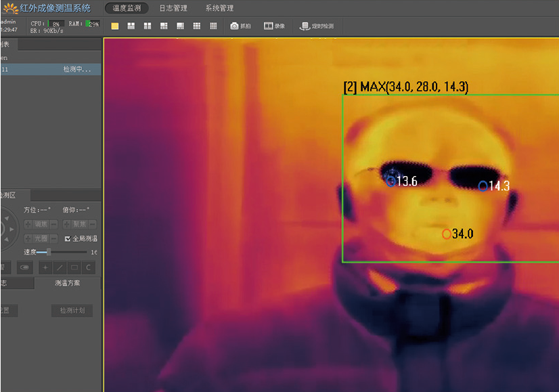Switch to the four-pane grid layout

(x=148, y=26)
